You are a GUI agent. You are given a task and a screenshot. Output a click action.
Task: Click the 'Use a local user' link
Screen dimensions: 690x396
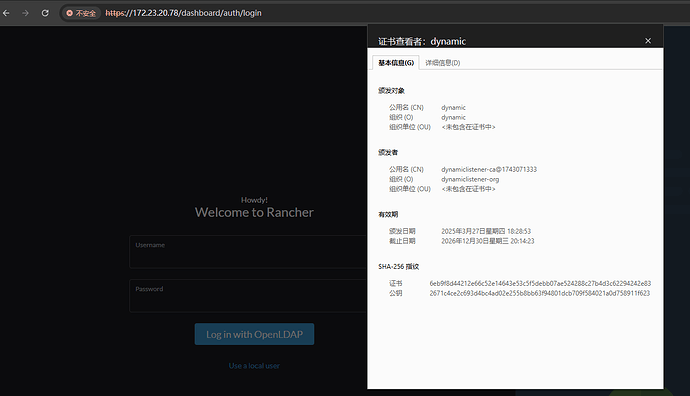254,366
